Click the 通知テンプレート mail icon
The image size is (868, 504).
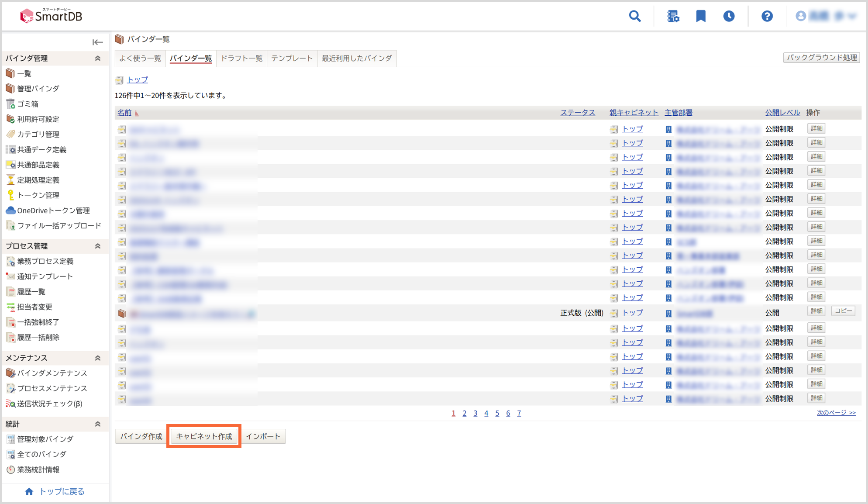10,276
